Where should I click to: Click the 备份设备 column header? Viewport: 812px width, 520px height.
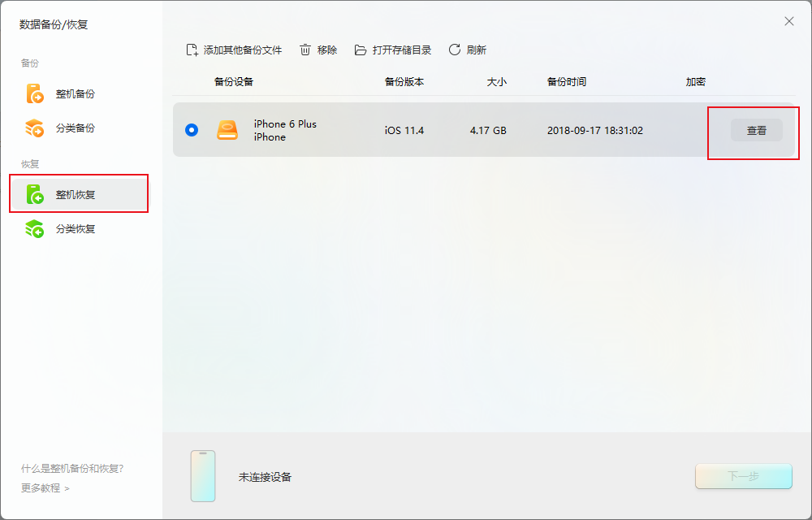[x=234, y=82]
